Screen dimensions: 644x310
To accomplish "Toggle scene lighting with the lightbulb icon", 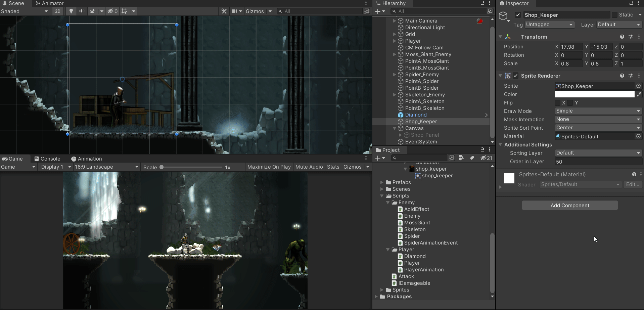I will (x=71, y=11).
